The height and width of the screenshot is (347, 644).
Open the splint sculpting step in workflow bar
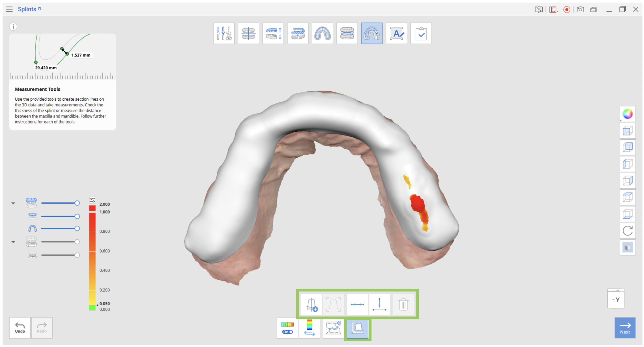(372, 33)
